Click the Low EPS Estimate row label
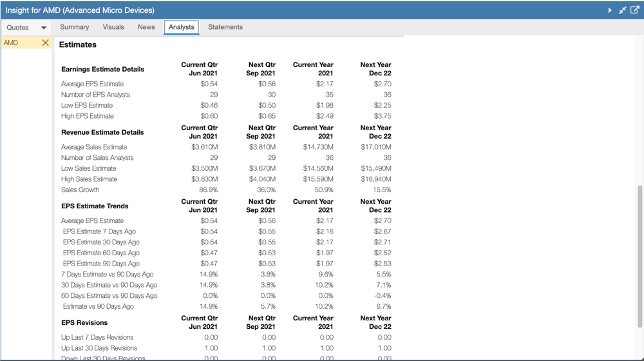Screen dimensions: 644x361 click(x=87, y=105)
